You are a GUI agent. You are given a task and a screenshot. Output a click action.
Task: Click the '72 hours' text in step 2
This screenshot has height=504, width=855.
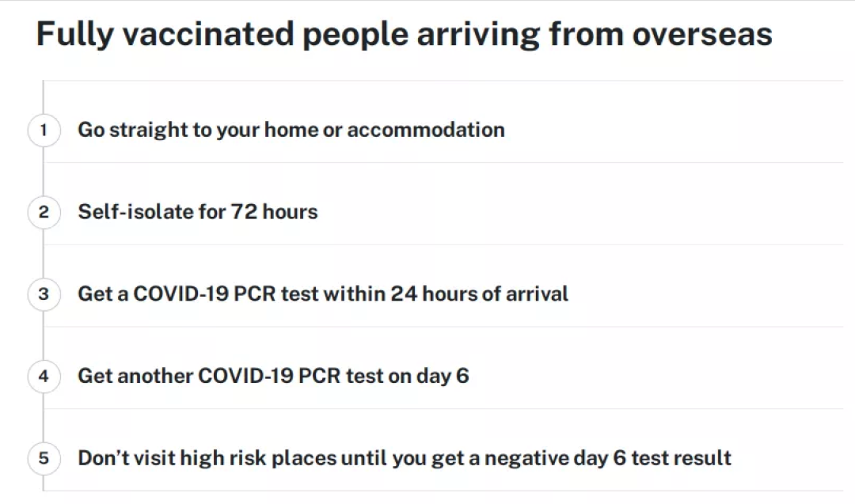point(274,212)
